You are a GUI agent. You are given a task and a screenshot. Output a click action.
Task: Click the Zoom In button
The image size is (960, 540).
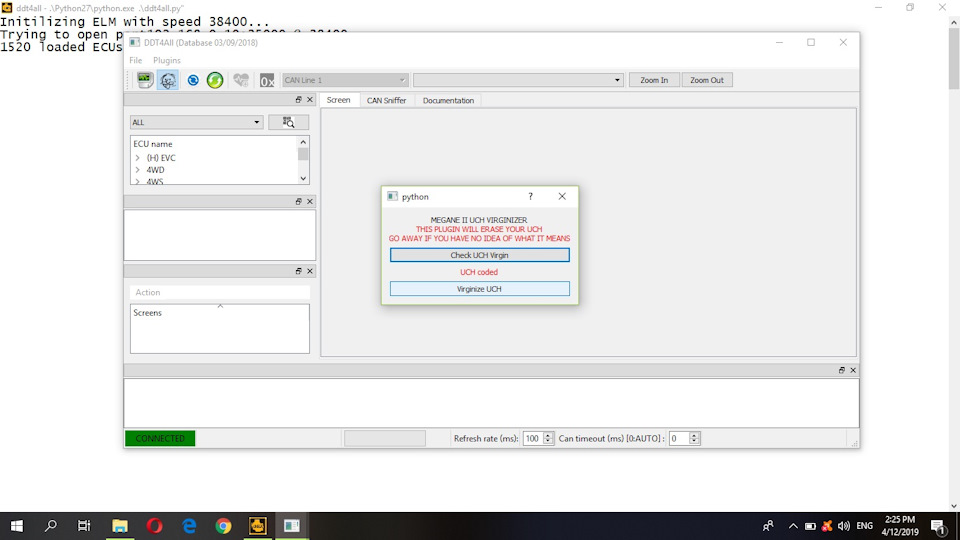pyautogui.click(x=654, y=80)
